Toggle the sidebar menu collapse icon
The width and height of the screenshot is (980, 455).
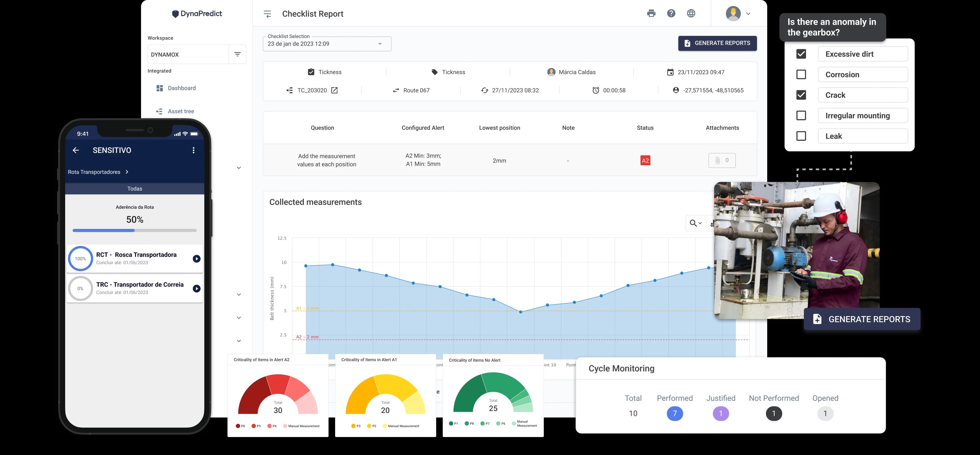(x=267, y=14)
